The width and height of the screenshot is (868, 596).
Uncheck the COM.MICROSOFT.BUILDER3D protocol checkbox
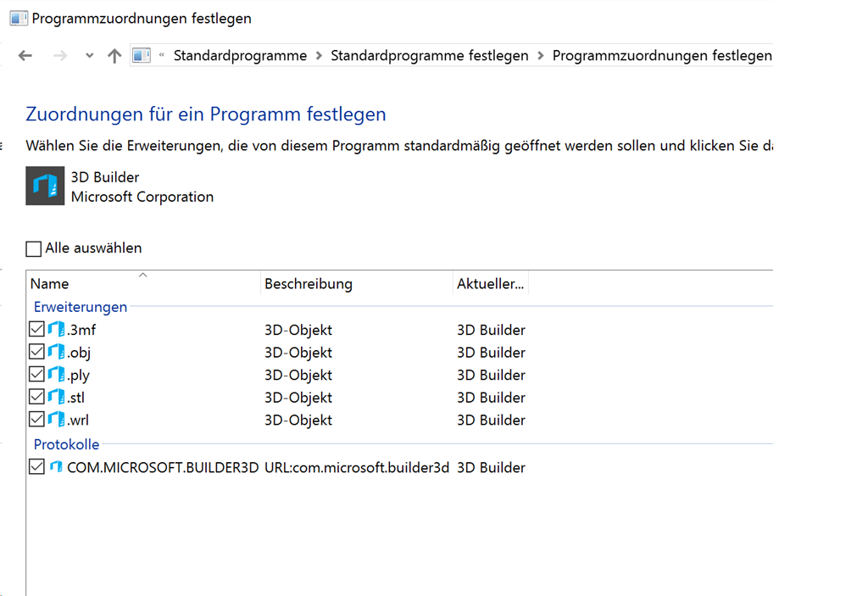coord(36,467)
